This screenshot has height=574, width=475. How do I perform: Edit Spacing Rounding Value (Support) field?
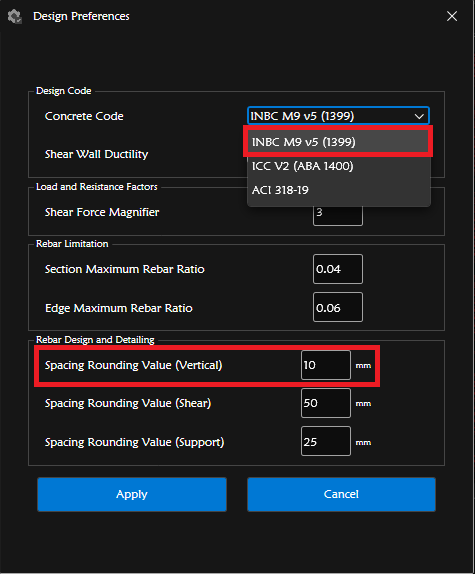pos(326,441)
